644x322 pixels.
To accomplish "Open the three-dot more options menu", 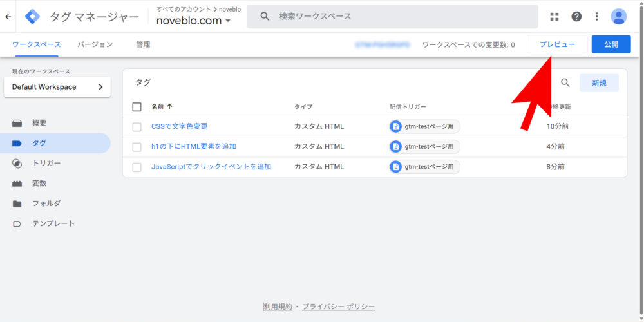I will (x=596, y=17).
